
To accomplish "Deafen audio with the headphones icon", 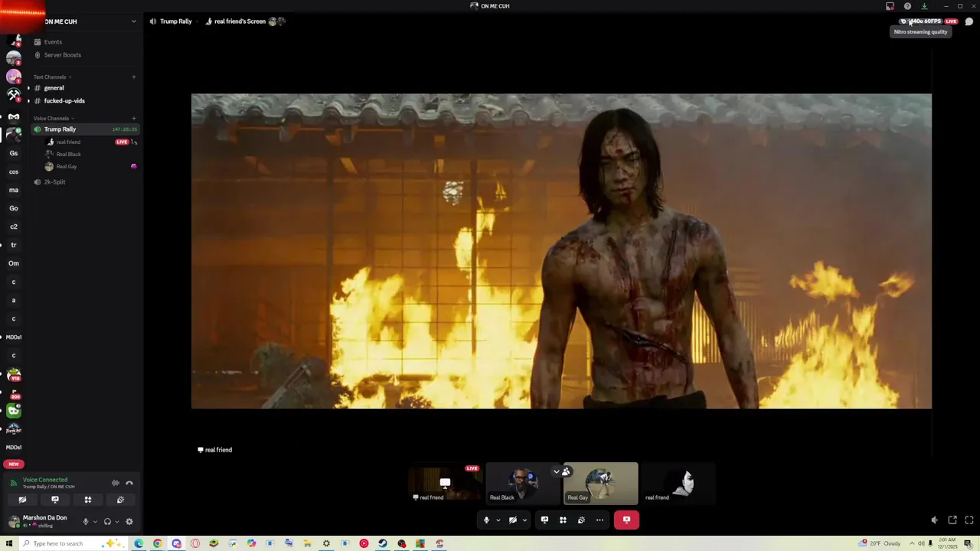I will (107, 522).
